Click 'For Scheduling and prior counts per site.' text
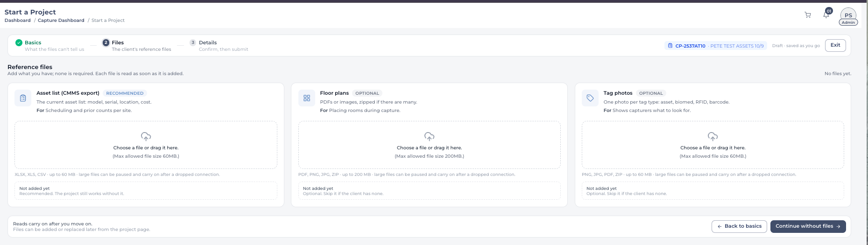Viewport: 868px width, 245px height. click(84, 111)
